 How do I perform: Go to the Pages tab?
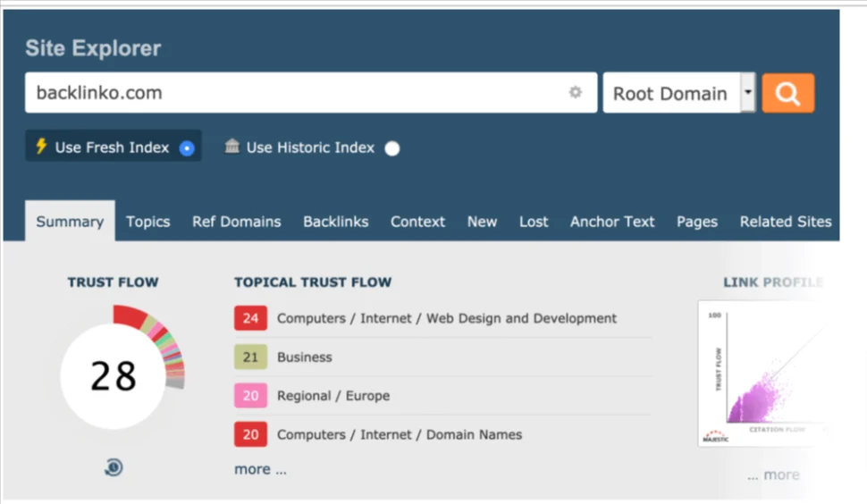pos(696,222)
